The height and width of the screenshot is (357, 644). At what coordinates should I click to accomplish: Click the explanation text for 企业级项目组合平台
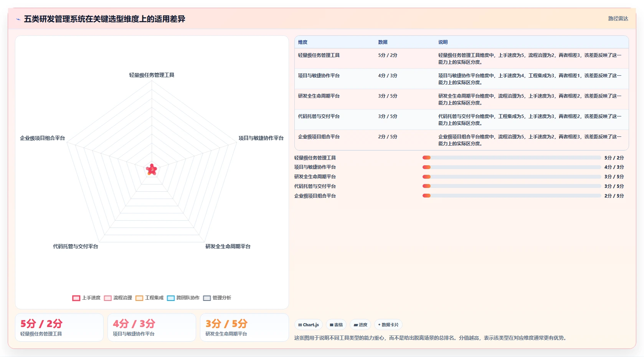pos(530,140)
